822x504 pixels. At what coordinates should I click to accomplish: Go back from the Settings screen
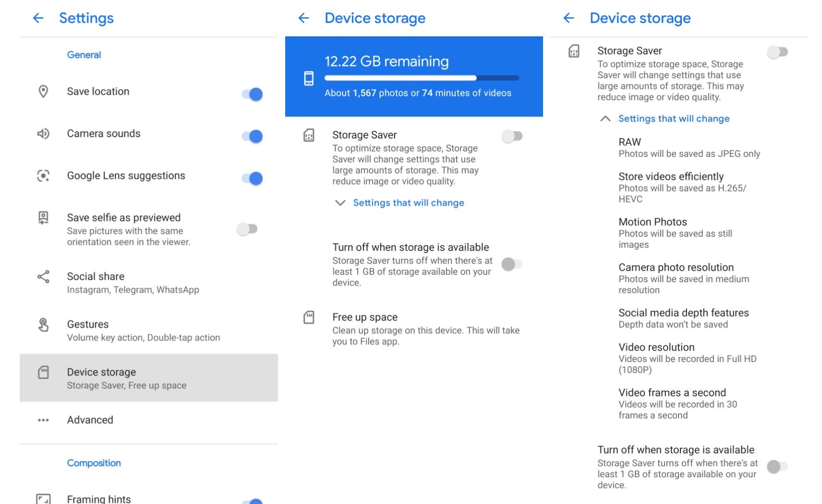pyautogui.click(x=38, y=18)
